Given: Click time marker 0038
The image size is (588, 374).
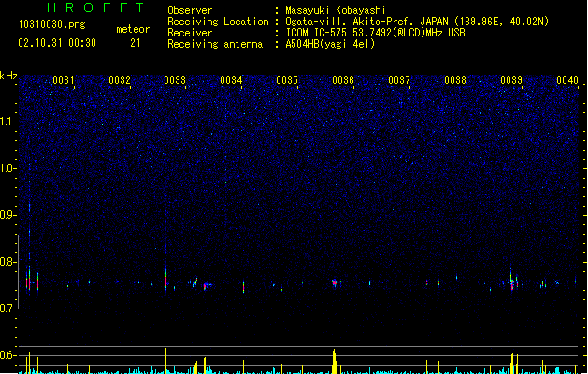Looking at the screenshot, I should tap(455, 80).
